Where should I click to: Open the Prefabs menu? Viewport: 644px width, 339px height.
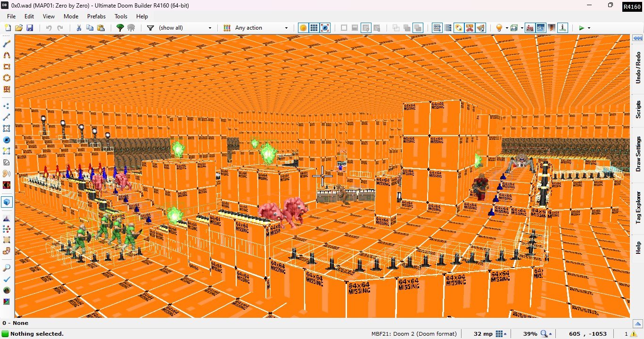click(96, 16)
